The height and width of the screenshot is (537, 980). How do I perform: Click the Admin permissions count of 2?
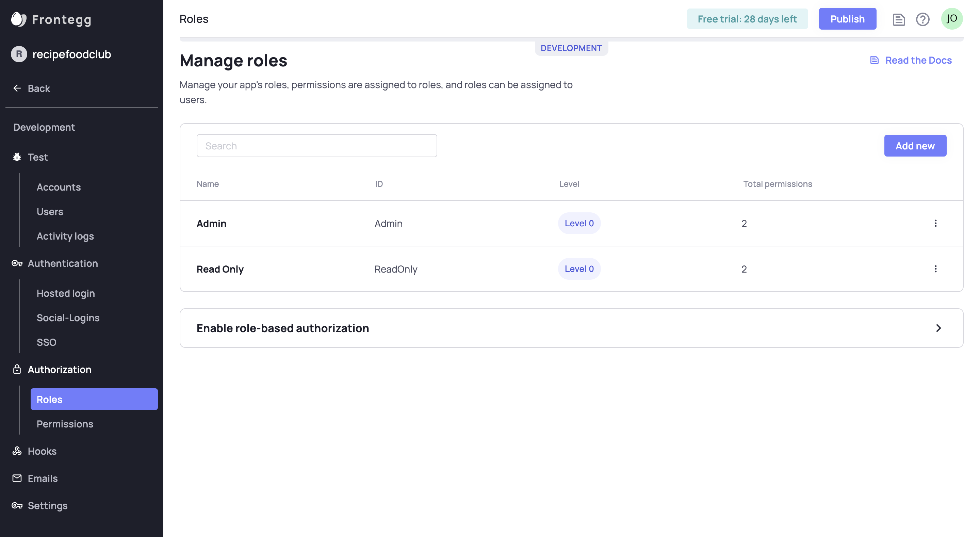coord(744,223)
